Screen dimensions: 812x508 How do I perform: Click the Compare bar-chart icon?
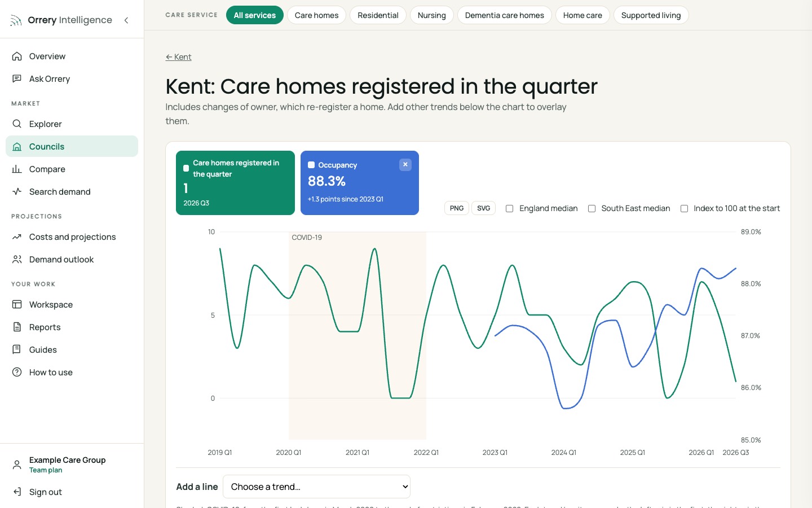coord(17,169)
